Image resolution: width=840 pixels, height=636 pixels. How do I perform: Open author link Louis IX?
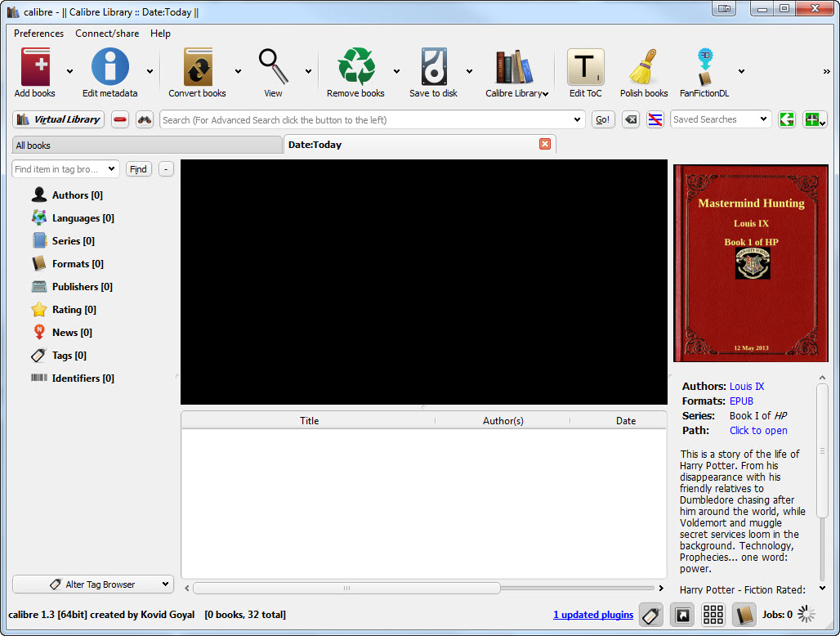tap(747, 387)
